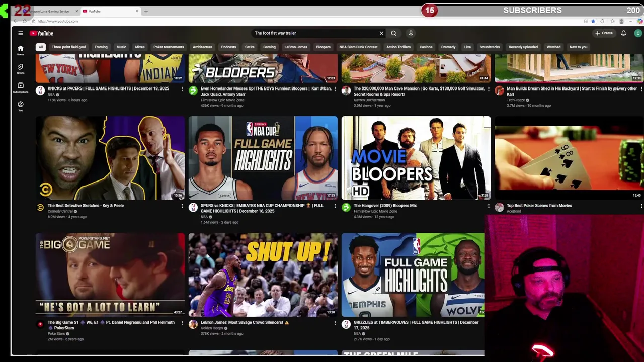Image resolution: width=644 pixels, height=362 pixels.
Task: Select the Podcasts filter chip
Action: 228,47
